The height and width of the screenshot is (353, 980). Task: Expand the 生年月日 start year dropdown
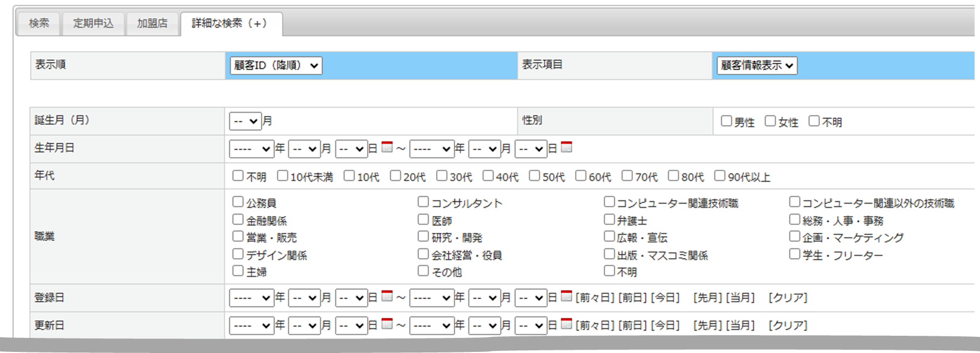(252, 149)
